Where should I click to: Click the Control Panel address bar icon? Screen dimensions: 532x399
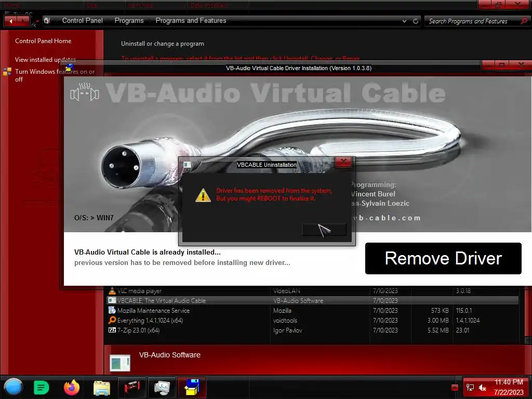(x=47, y=21)
